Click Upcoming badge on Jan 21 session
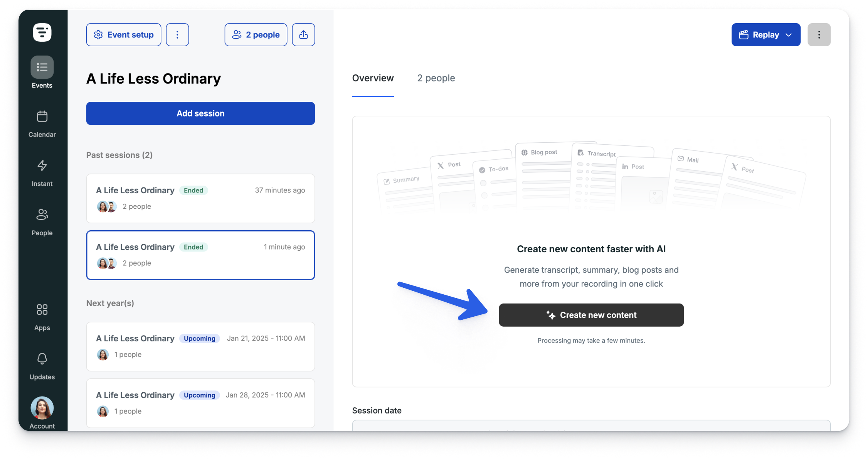Screen dimensions: 868x459 coord(200,339)
